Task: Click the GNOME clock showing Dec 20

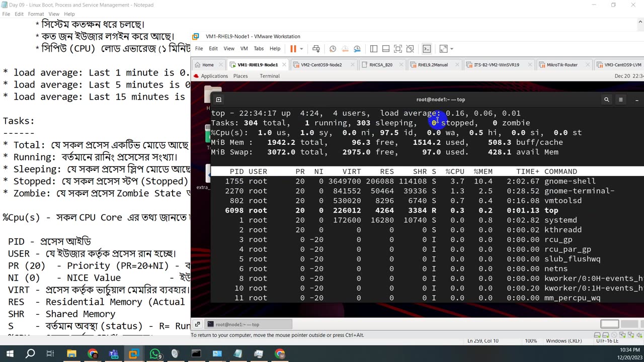Action: click(629, 76)
